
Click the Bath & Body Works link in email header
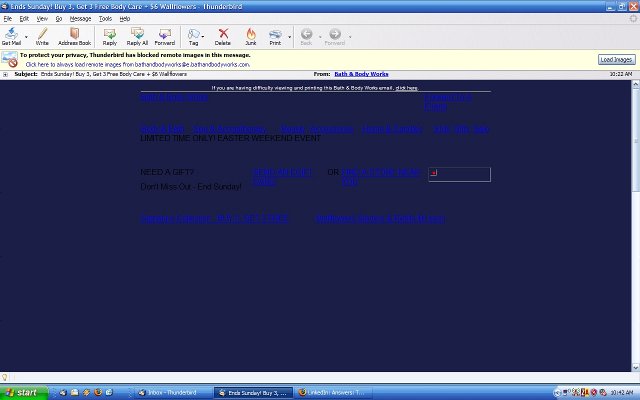pos(174,97)
